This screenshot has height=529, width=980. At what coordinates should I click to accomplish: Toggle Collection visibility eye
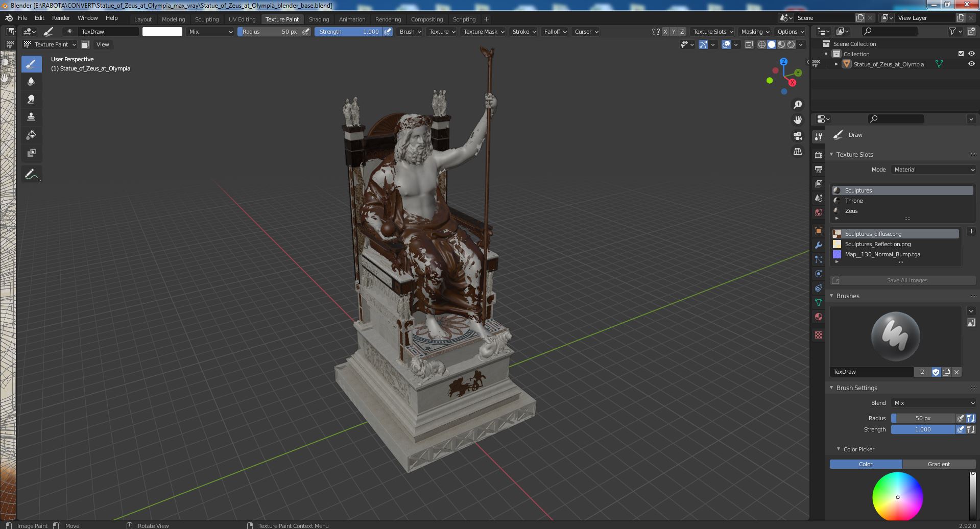[x=971, y=54]
